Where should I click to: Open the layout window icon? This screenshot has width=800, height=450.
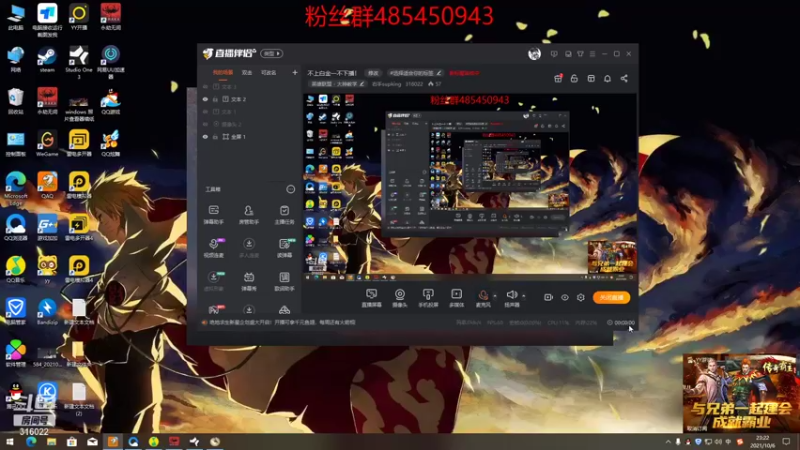[x=591, y=79]
